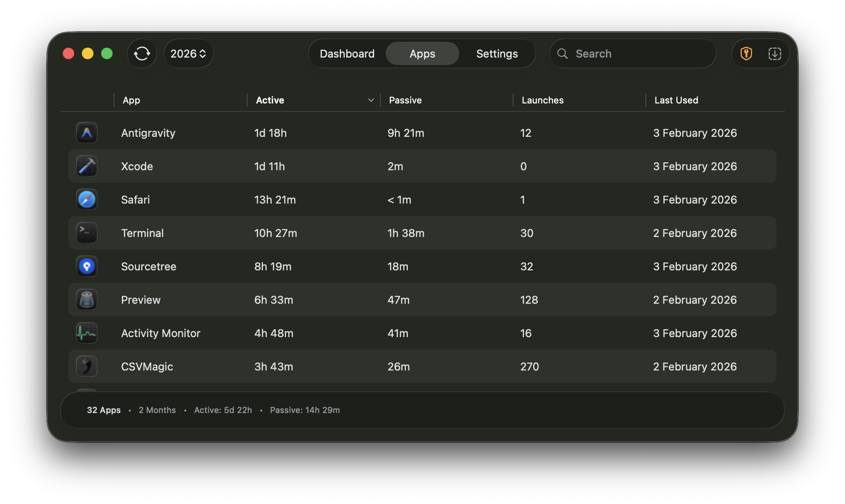Click the Xcode hammer icon
Image resolution: width=845 pixels, height=504 pixels.
[86, 166]
